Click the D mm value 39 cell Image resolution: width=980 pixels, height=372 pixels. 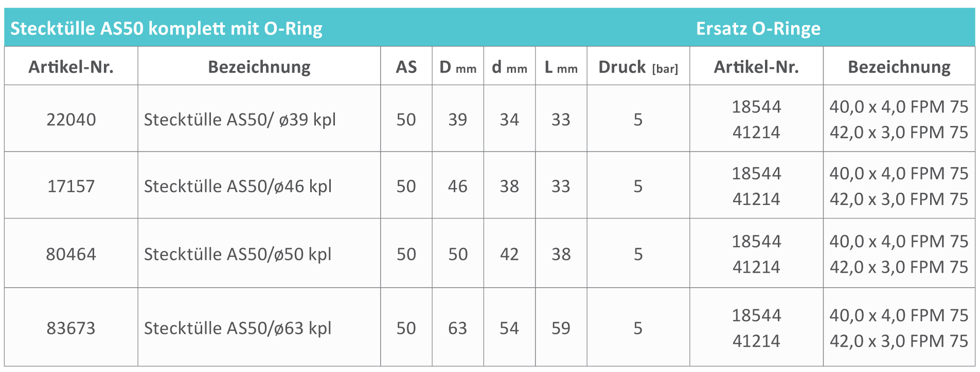pos(457,119)
